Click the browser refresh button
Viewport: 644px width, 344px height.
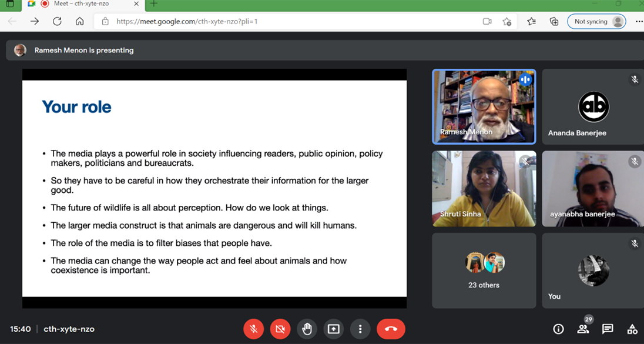coord(57,21)
